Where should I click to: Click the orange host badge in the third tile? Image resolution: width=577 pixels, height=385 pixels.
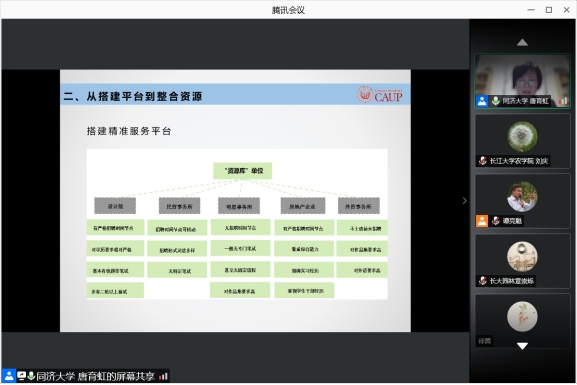pos(482,221)
